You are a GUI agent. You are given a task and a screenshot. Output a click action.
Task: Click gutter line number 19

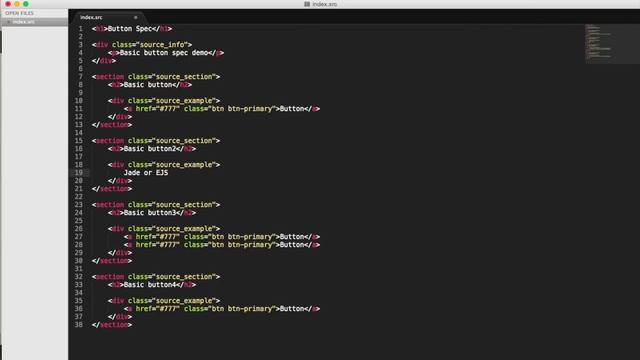78,173
